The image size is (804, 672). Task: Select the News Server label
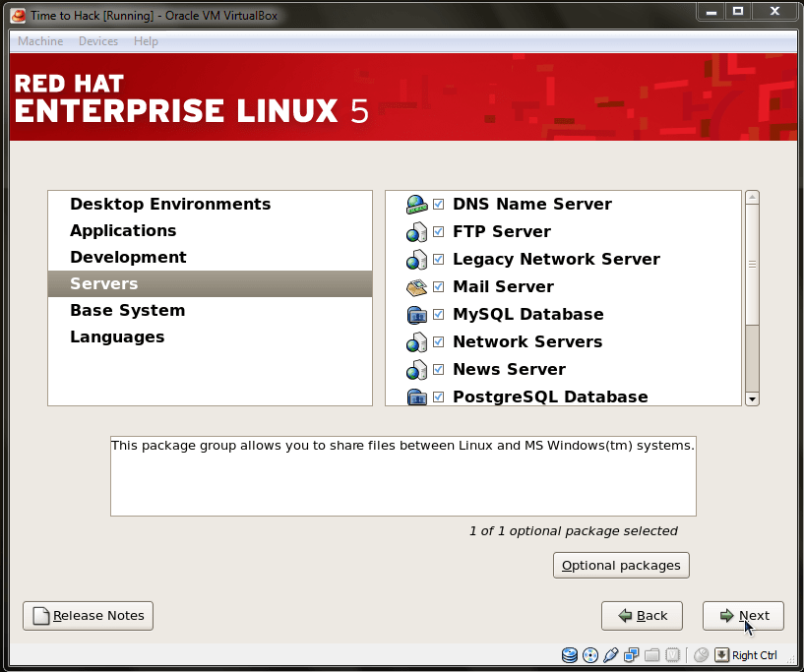pyautogui.click(x=509, y=370)
